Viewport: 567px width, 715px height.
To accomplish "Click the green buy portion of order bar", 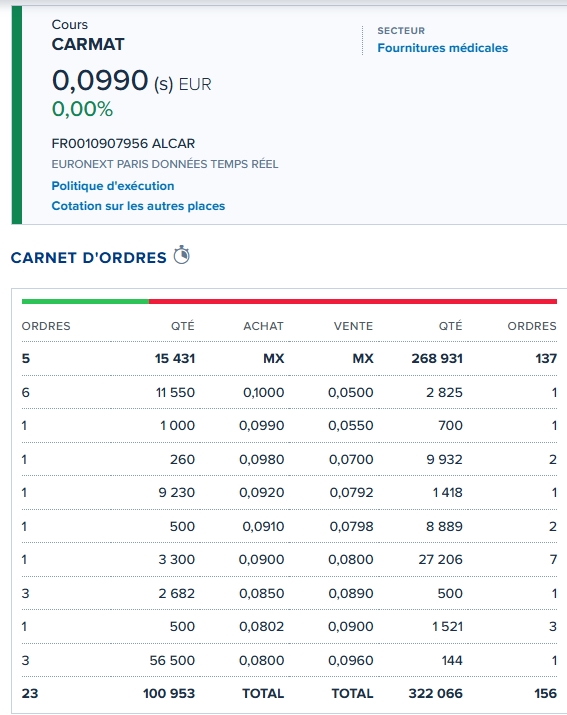I will (85, 301).
